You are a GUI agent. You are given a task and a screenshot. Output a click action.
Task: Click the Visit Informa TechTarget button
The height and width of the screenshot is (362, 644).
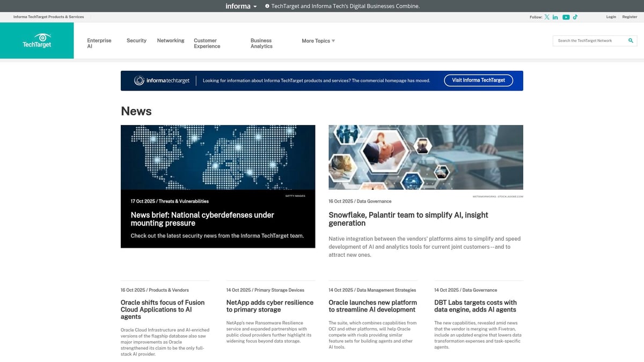(x=478, y=80)
